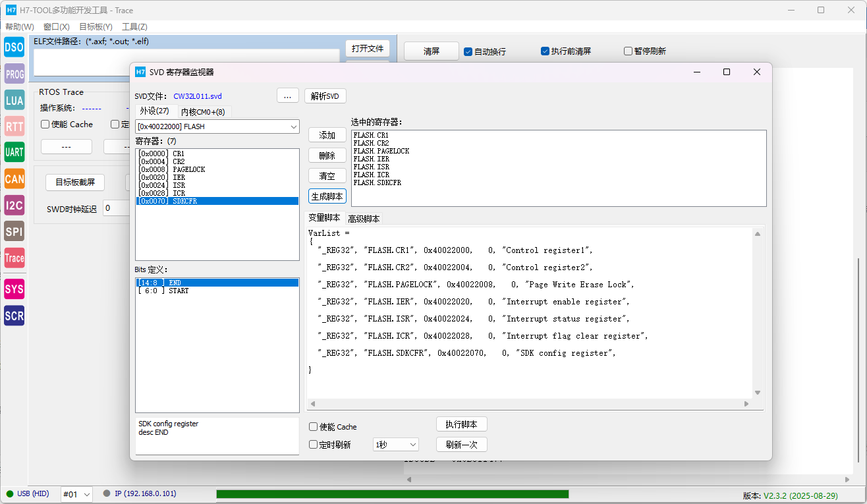The width and height of the screenshot is (867, 504).
Task: Click the ... browse SVD file button
Action: [x=287, y=96]
